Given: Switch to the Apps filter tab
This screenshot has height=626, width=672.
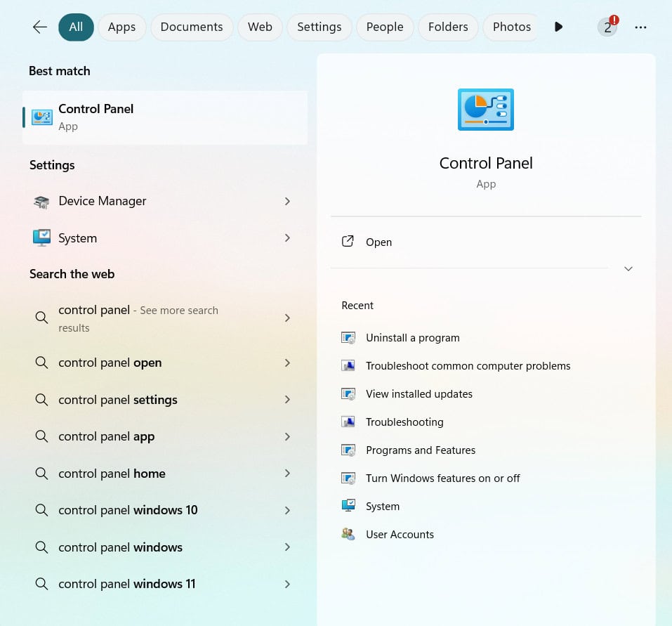Looking at the screenshot, I should coord(121,27).
